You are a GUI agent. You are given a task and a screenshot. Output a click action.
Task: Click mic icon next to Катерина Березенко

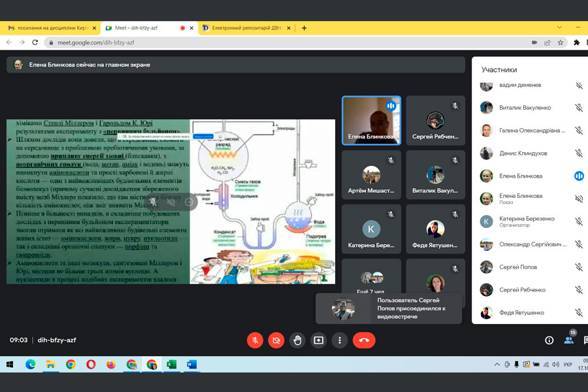click(579, 221)
